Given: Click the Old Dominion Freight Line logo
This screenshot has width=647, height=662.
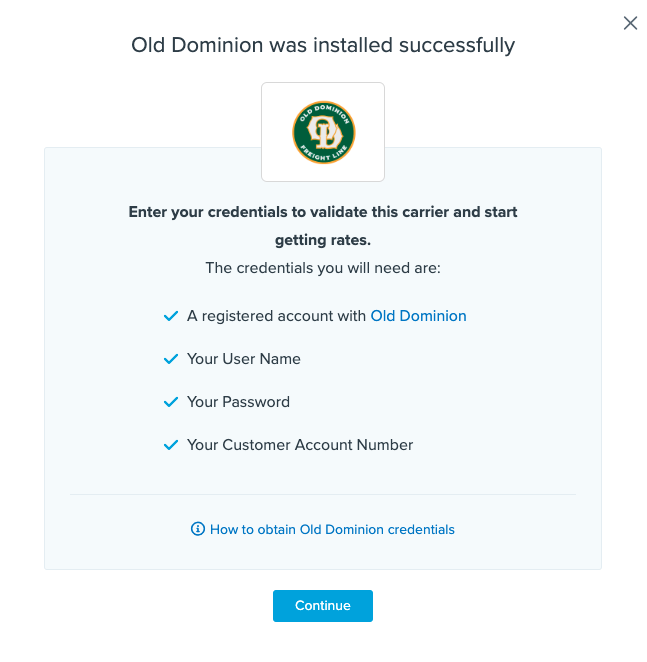Looking at the screenshot, I should tap(323, 132).
